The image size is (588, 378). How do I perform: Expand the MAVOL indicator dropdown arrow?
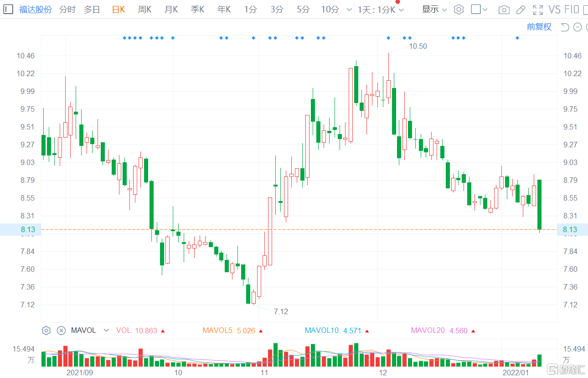click(x=107, y=331)
